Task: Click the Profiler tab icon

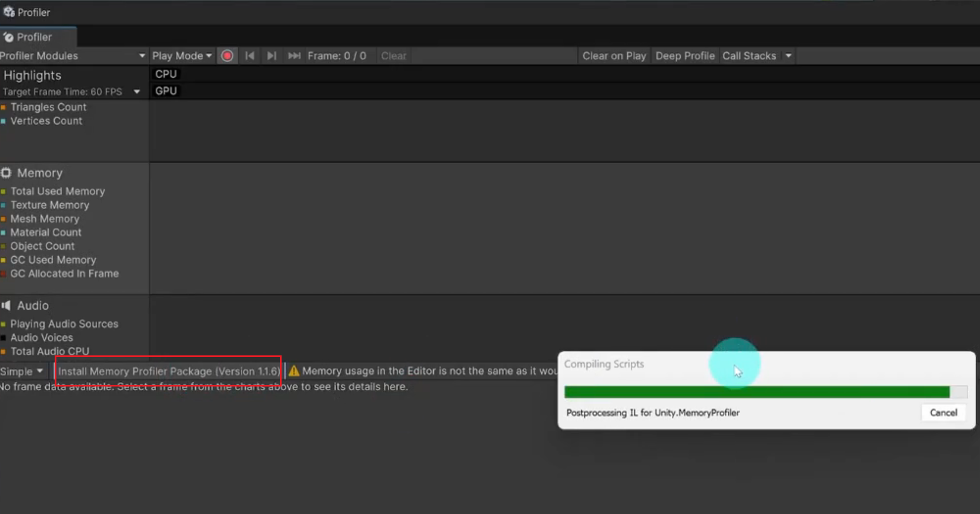Action: [x=8, y=37]
